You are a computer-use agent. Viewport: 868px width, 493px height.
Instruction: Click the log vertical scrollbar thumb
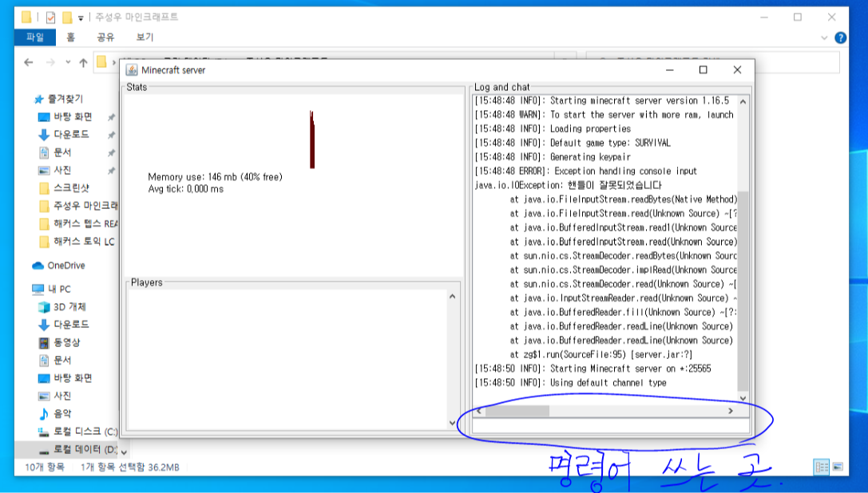point(743,291)
